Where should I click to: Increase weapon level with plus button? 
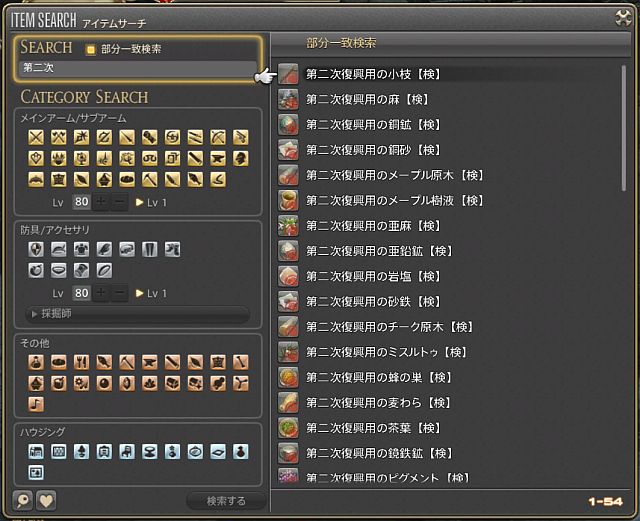tap(101, 202)
